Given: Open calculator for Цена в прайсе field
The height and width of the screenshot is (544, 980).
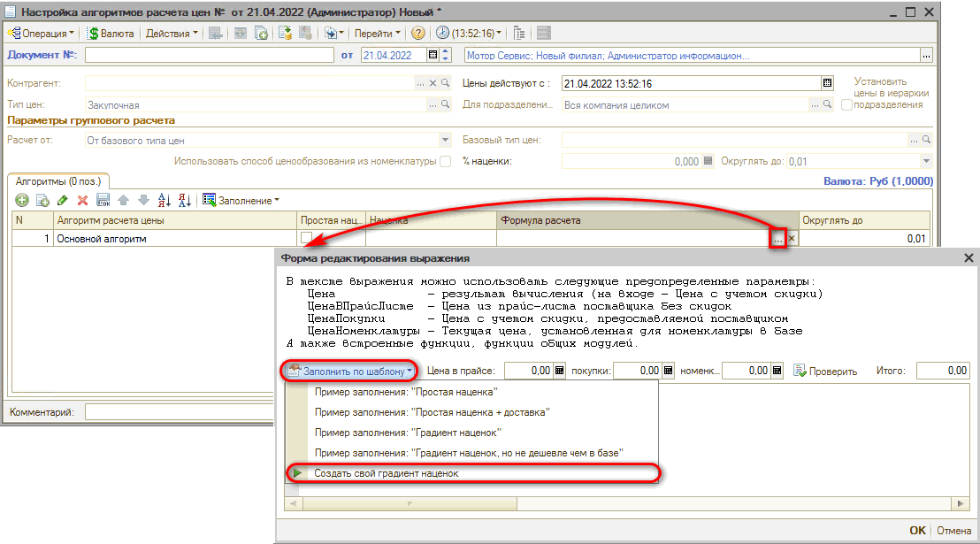Looking at the screenshot, I should point(559,370).
